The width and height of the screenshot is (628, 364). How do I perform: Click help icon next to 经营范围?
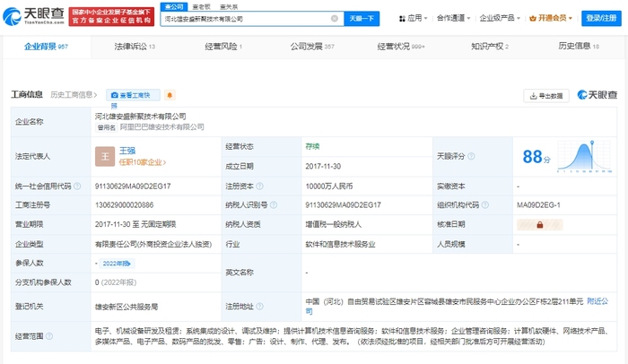[x=49, y=336]
